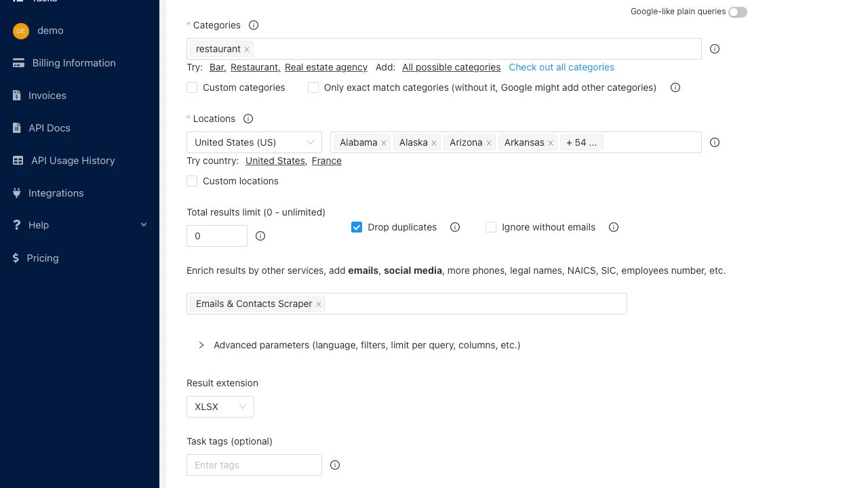Viewport: 868px width, 488px height.
Task: Uncheck the Drop duplicates checkbox
Action: pos(357,227)
